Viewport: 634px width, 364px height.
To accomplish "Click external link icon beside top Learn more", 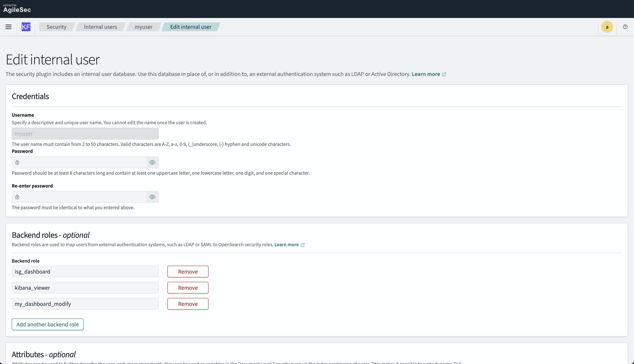I will (444, 74).
